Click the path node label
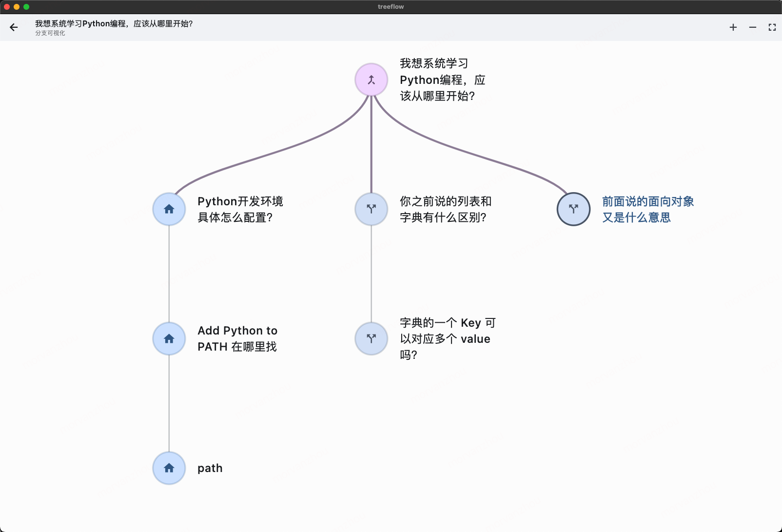The height and width of the screenshot is (532, 782). pos(210,468)
